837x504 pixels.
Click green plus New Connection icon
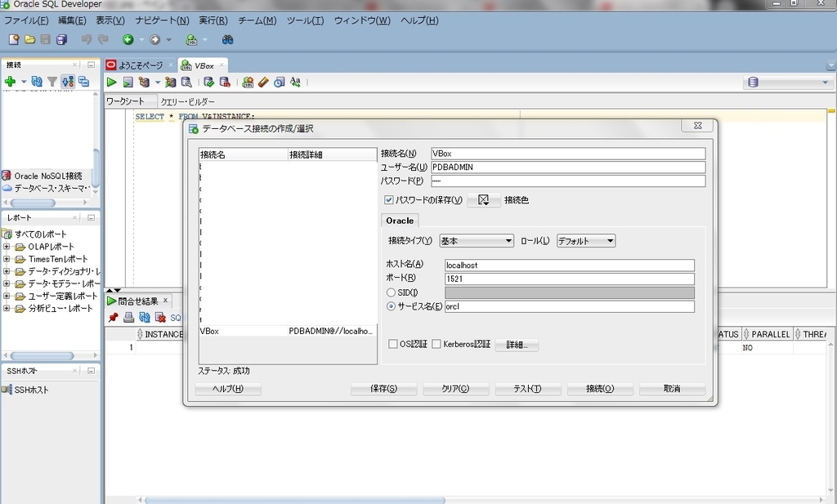(x=10, y=82)
